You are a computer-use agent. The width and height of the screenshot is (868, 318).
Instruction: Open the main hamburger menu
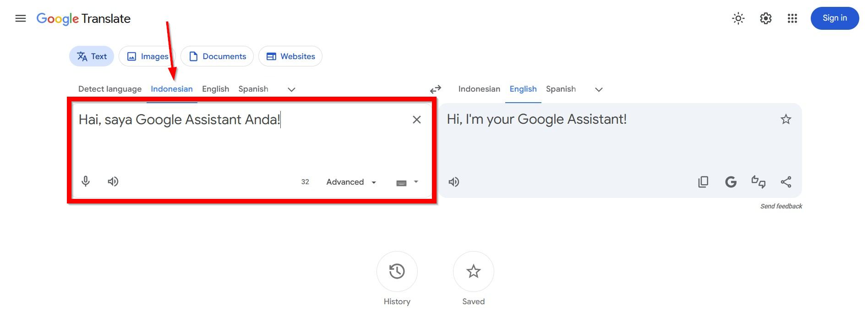pyautogui.click(x=21, y=18)
